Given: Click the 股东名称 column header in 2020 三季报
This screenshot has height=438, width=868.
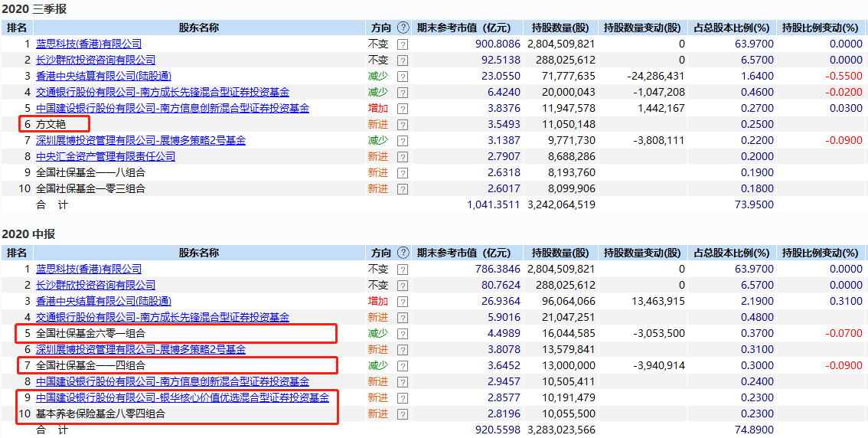Looking at the screenshot, I should point(199,28).
